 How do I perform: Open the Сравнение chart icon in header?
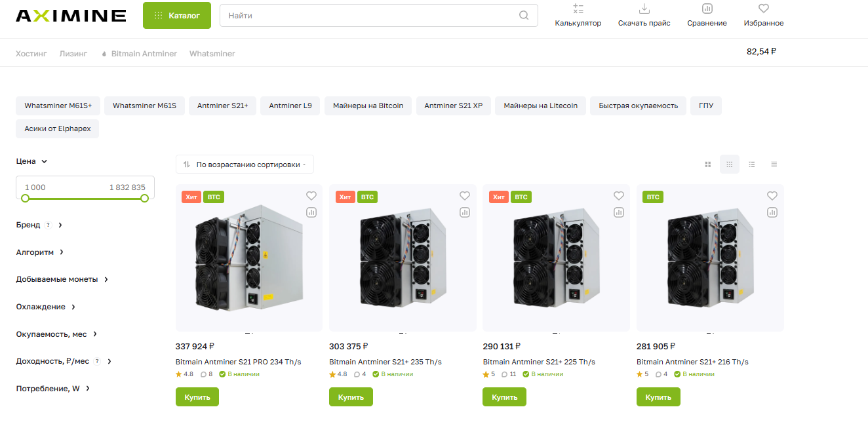(x=707, y=9)
